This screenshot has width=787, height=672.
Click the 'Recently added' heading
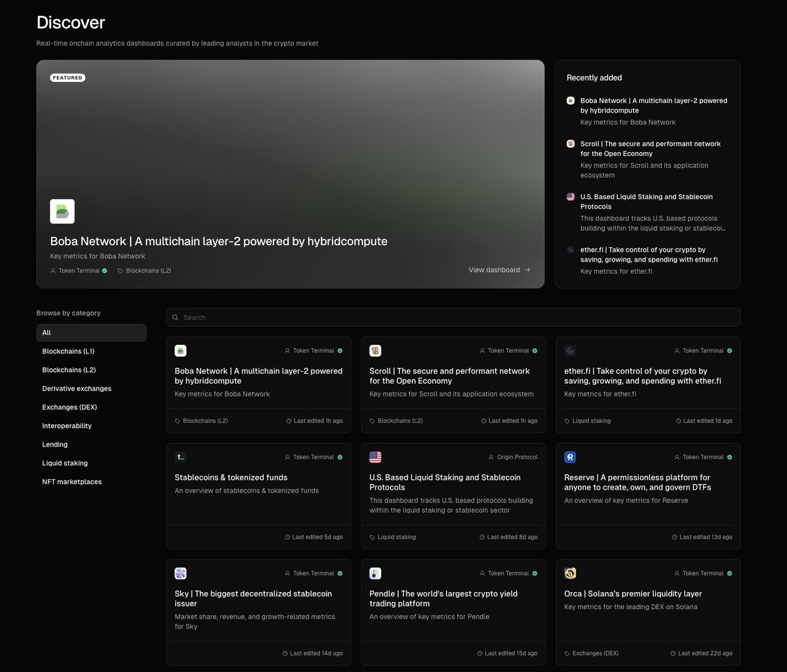[594, 77]
